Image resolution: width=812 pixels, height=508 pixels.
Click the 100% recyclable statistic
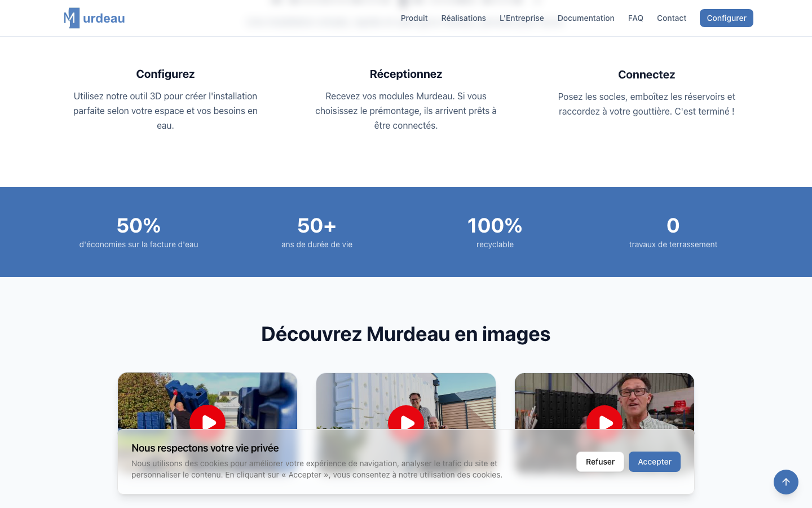[495, 232]
